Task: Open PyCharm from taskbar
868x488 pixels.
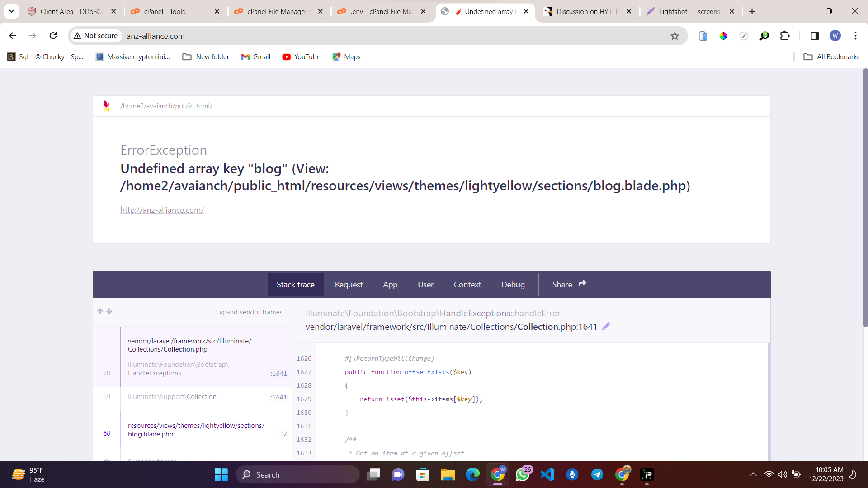Action: click(x=647, y=474)
